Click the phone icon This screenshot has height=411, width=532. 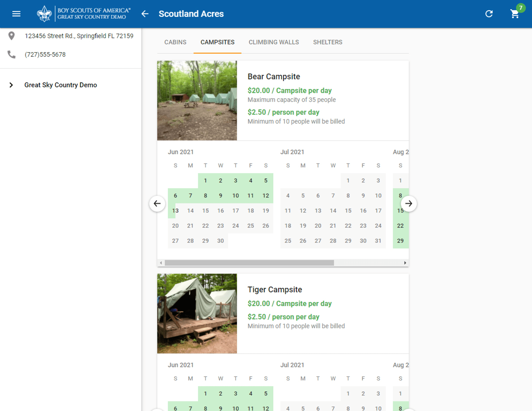[11, 55]
